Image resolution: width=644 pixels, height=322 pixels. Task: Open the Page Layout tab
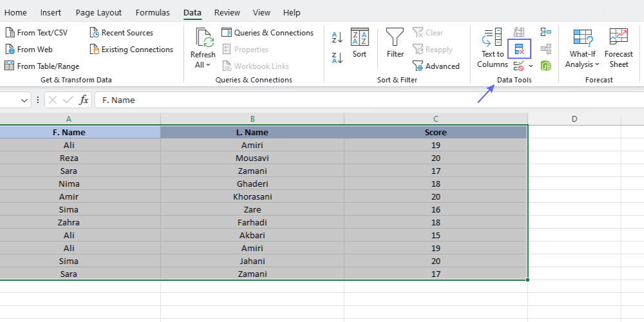[98, 12]
